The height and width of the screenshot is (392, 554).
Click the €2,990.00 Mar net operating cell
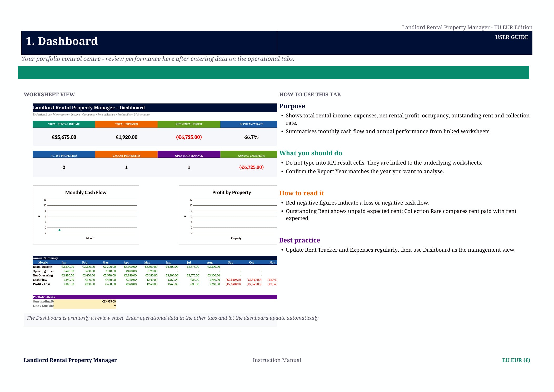point(109,275)
